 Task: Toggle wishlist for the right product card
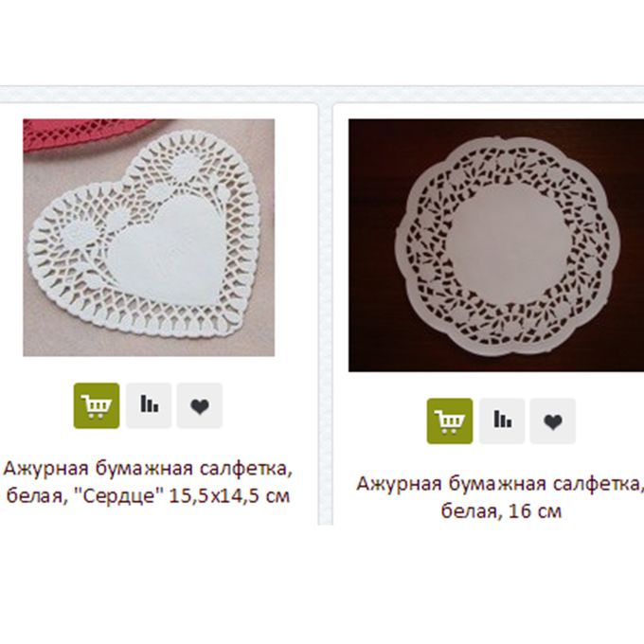coord(553,421)
